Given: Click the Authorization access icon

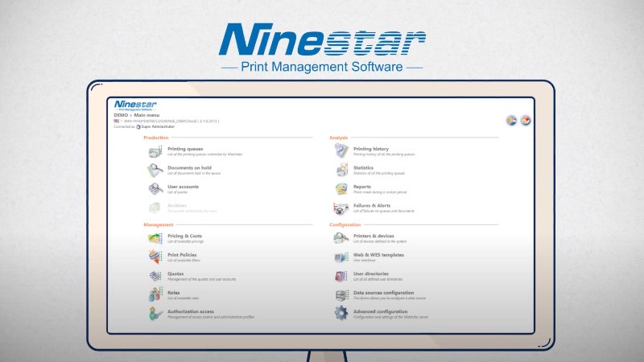Looking at the screenshot, I should click(x=155, y=314).
